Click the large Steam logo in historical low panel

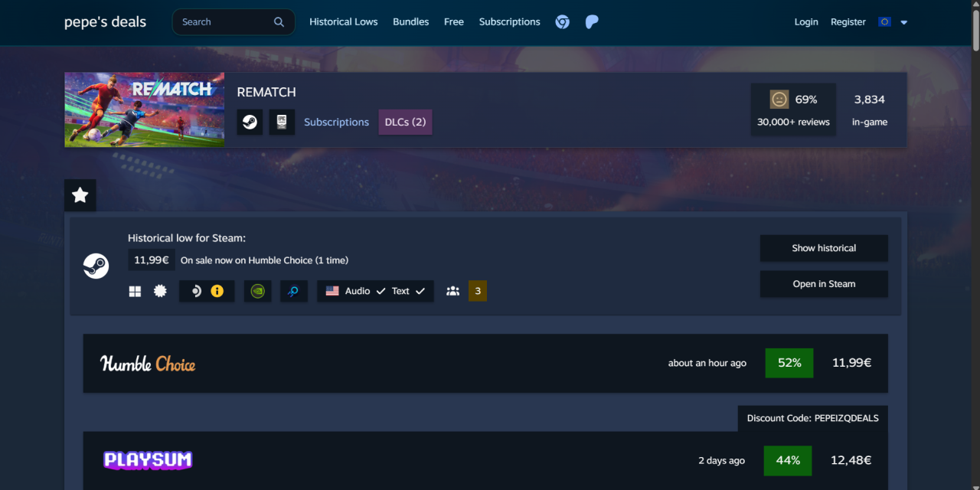click(x=96, y=266)
